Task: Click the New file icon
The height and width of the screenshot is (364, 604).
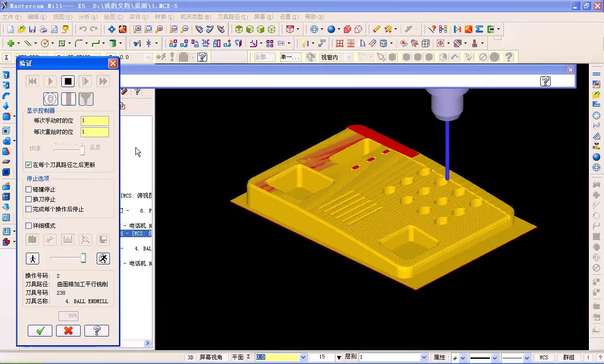Action: coord(10,29)
